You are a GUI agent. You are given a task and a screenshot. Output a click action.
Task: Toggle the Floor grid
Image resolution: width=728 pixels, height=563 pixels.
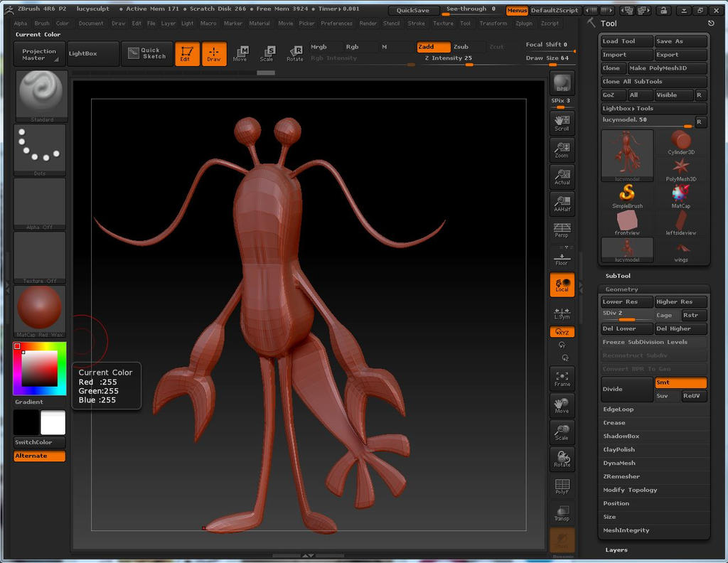562,257
